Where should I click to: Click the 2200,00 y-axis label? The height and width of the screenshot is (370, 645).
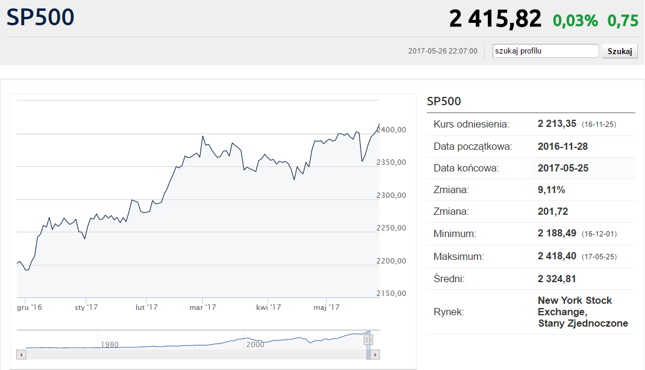(391, 261)
